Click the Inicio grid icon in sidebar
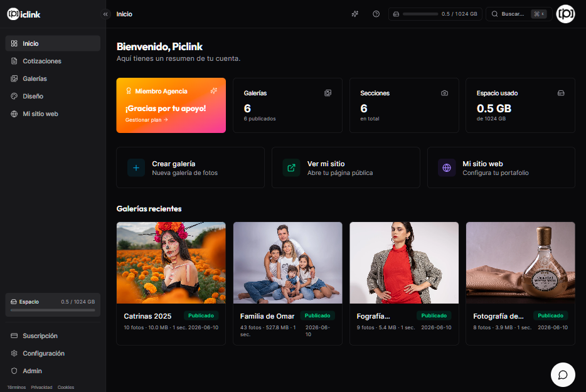This screenshot has width=586, height=392. (14, 43)
